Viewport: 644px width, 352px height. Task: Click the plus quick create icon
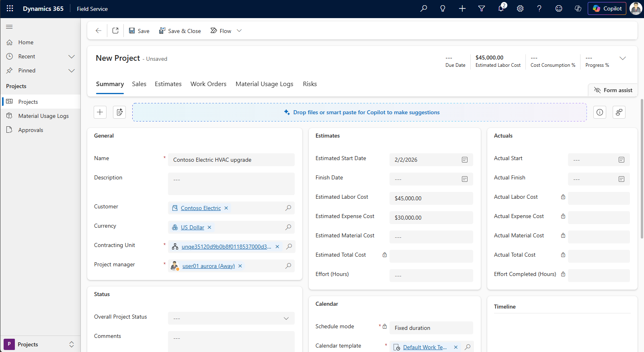coord(462,8)
